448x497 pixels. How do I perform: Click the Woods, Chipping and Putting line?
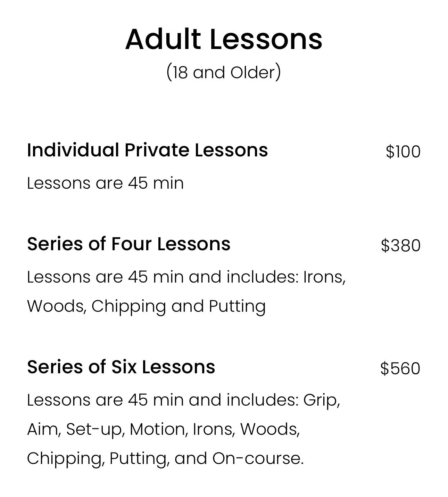tap(147, 307)
